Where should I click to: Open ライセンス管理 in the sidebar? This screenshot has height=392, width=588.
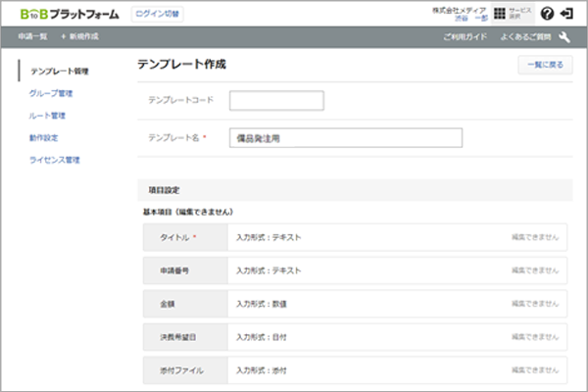(x=54, y=160)
